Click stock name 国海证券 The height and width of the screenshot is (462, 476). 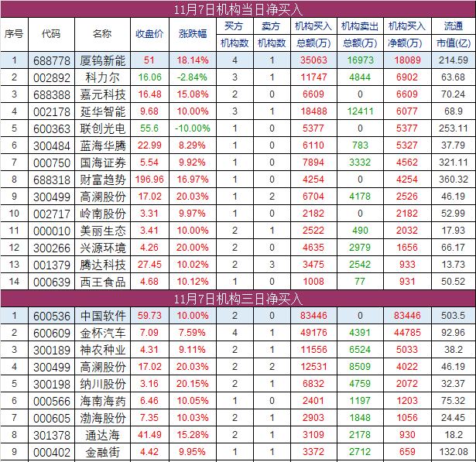103,163
